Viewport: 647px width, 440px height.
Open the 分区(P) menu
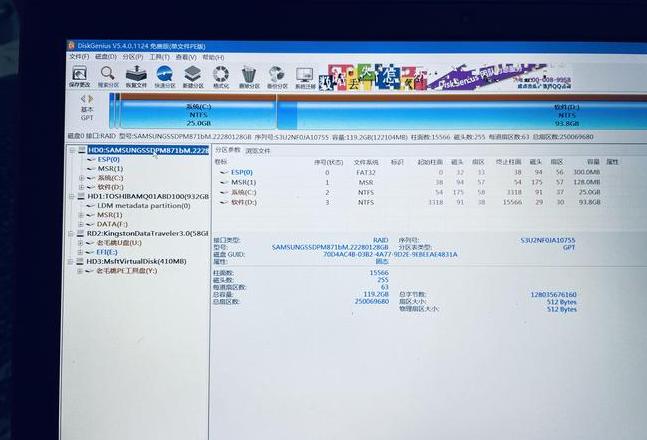click(133, 57)
